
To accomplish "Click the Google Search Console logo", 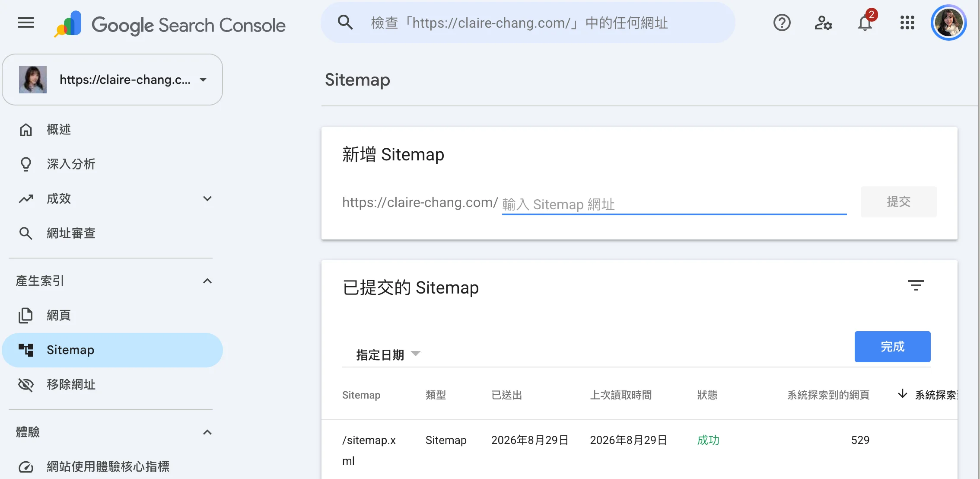I will click(x=170, y=24).
